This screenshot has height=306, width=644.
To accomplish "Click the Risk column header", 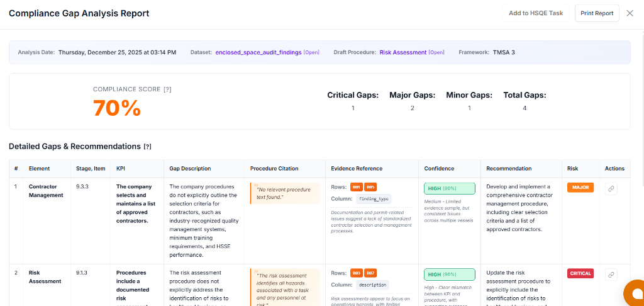I will [x=573, y=169].
